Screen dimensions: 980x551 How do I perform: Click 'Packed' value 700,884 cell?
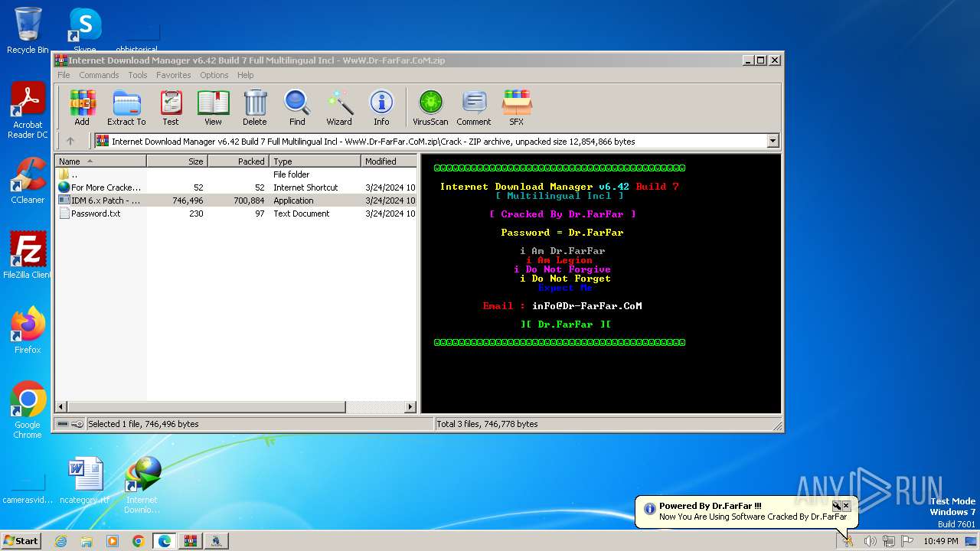point(249,201)
